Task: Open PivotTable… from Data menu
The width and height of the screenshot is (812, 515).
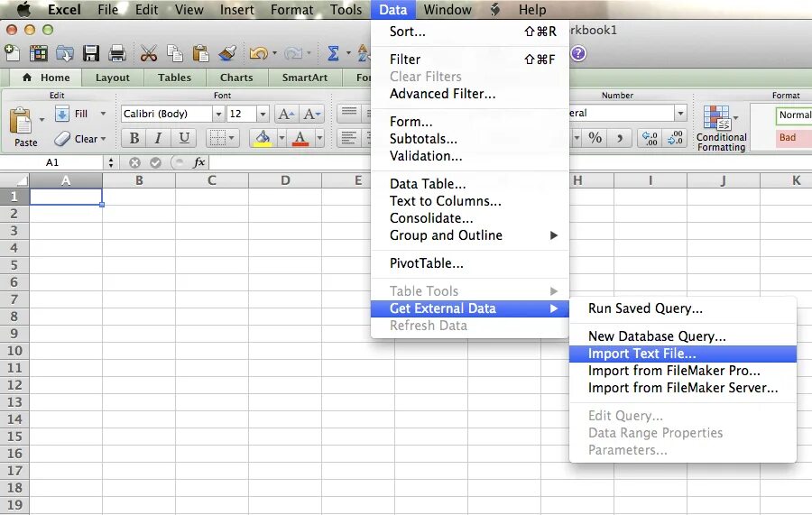Action: (x=470, y=263)
